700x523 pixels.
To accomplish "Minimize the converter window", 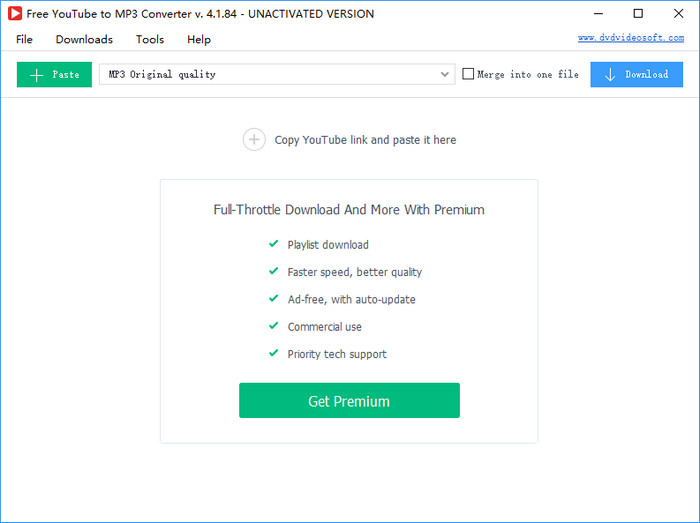I will (x=598, y=13).
